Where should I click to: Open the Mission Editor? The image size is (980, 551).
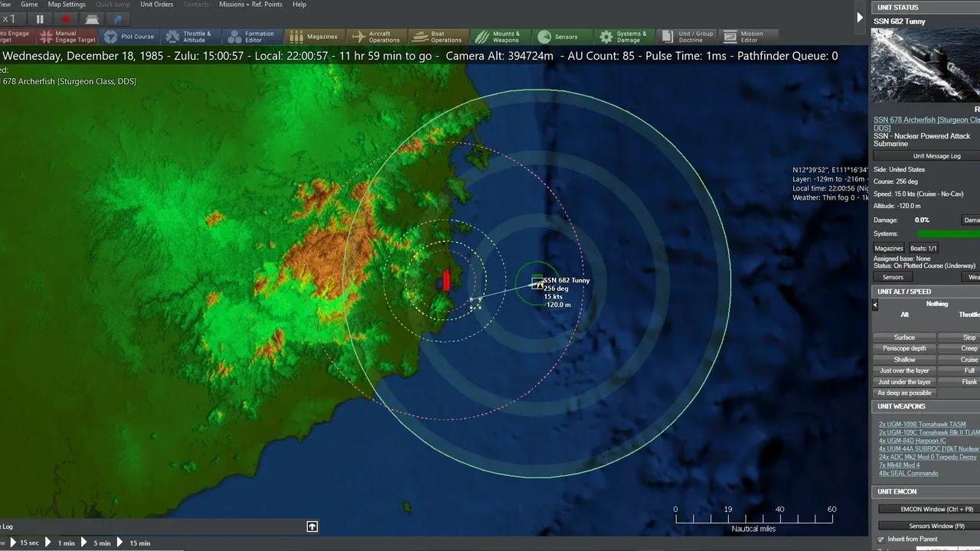click(743, 37)
